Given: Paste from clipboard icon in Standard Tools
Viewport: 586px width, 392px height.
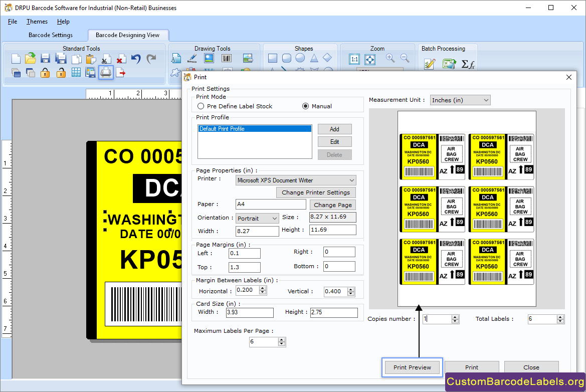Looking at the screenshot, I should pos(91,59).
